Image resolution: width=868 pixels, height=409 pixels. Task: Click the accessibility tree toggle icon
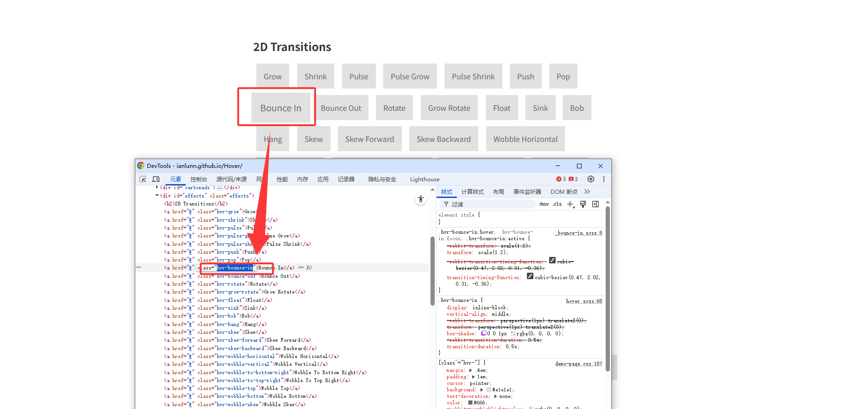pos(420,199)
